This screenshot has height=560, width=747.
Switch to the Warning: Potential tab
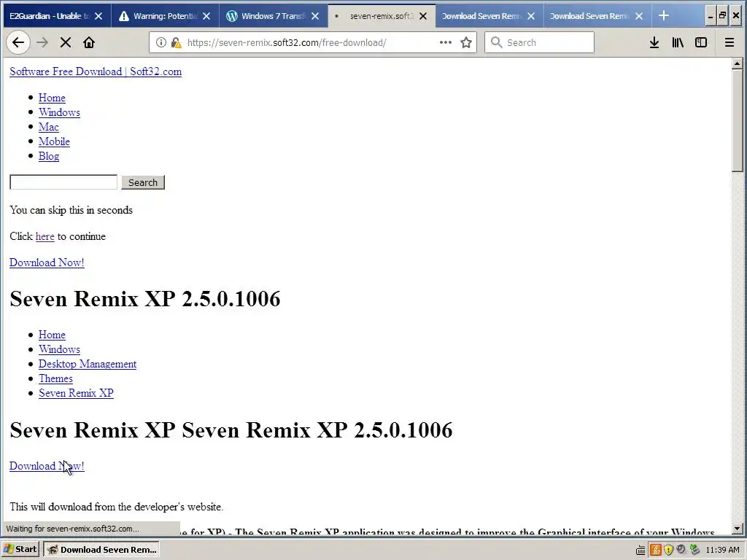[x=165, y=16]
